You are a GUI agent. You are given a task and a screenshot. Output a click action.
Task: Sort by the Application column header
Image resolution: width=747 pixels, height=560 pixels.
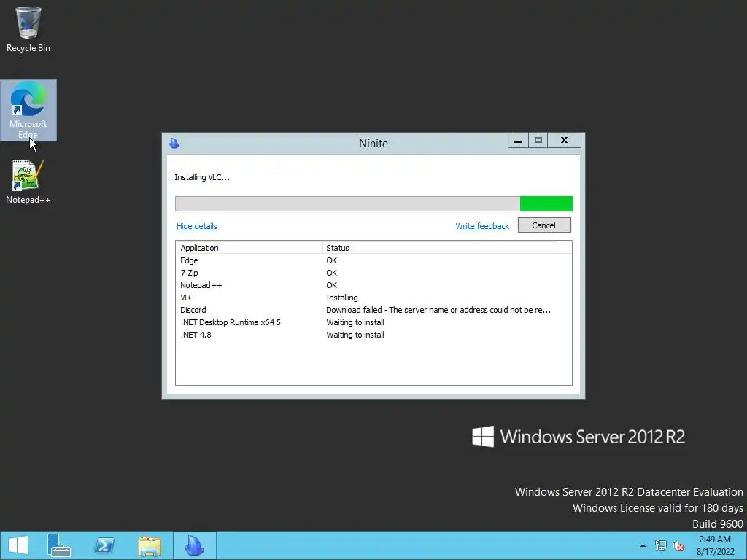click(249, 248)
